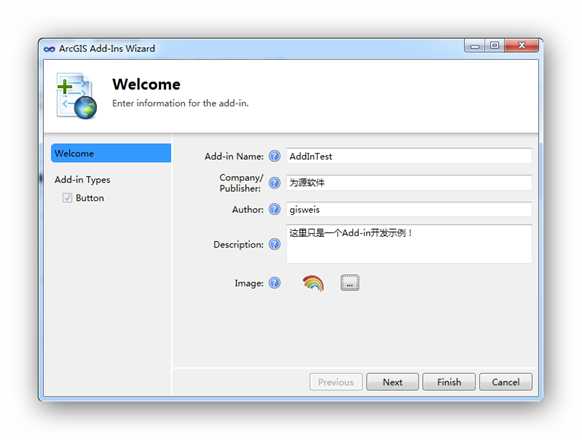Screen dimensions: 582x440
Task: Go to the Next wizard page
Action: coord(392,382)
